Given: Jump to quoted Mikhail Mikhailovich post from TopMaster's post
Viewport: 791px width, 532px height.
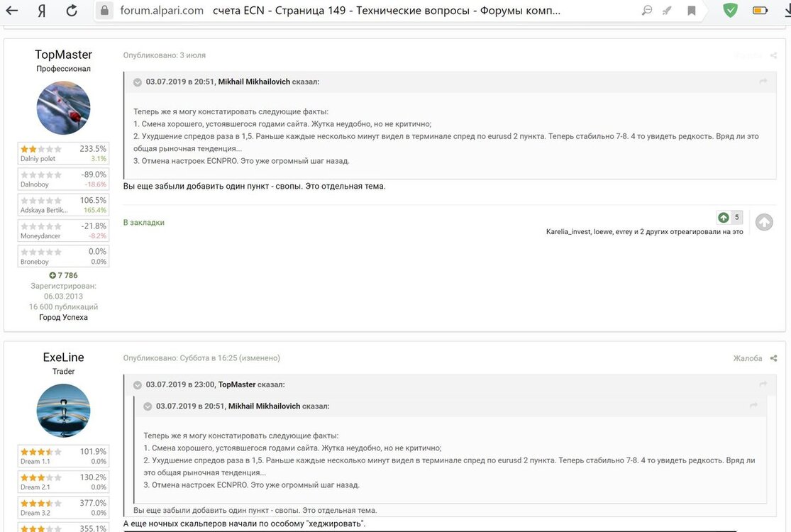Looking at the screenshot, I should pyautogui.click(x=763, y=81).
